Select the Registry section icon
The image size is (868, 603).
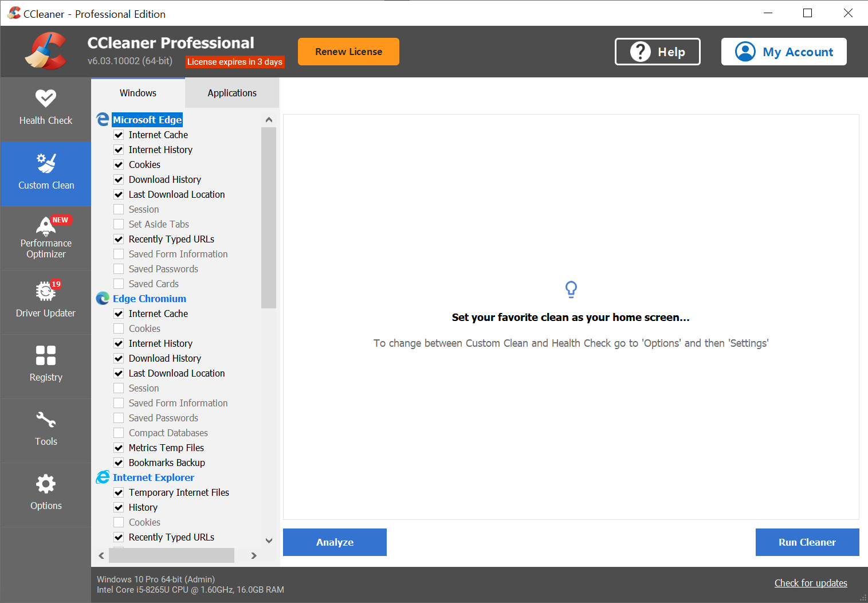46,355
